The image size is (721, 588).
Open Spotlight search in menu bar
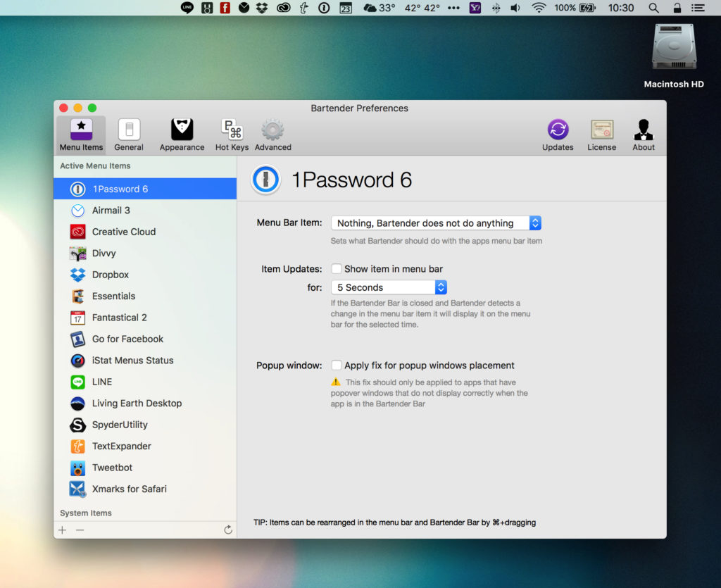click(x=653, y=8)
